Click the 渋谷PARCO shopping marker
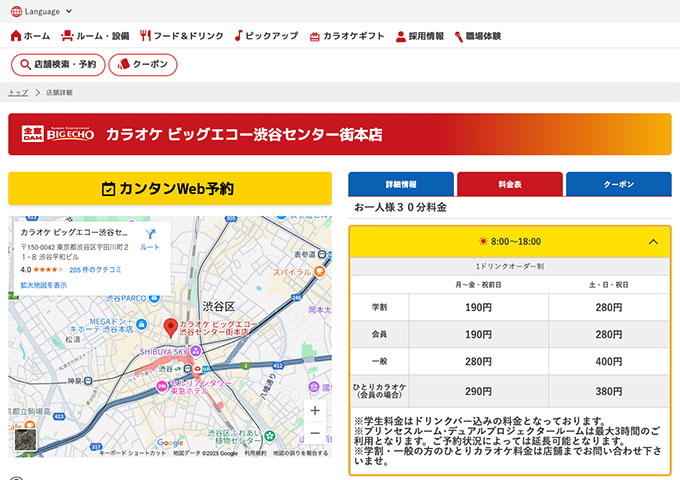Screen dimensions: 680x480 pos(154,298)
